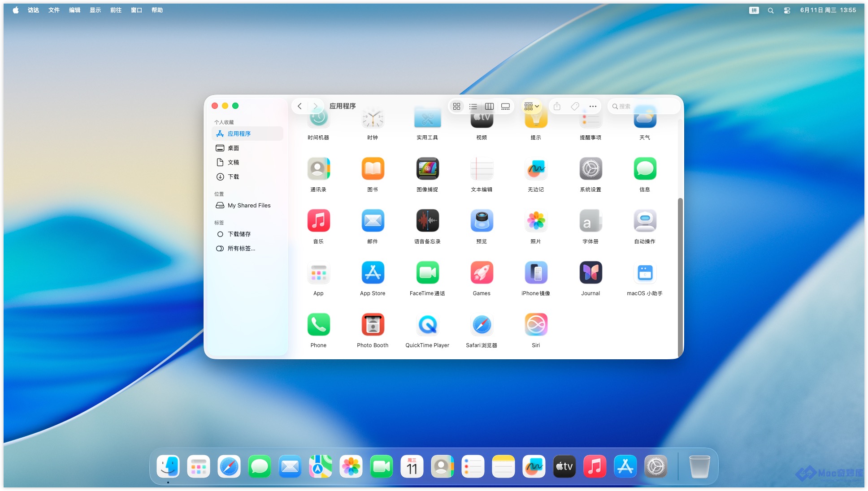
Task: Select the Journal app icon
Action: (x=590, y=273)
